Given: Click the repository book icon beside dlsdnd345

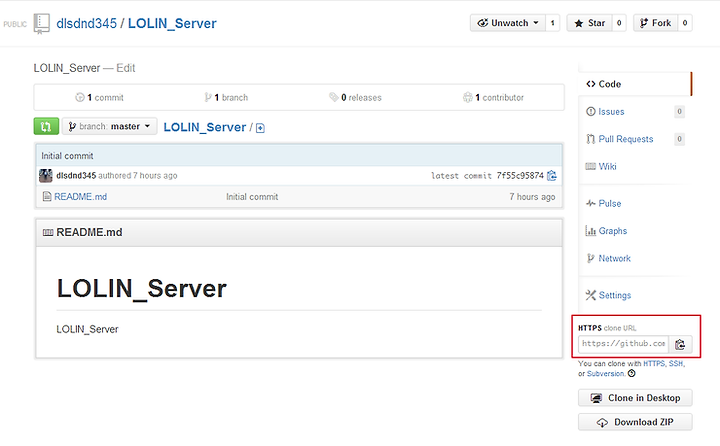Looking at the screenshot, I should tap(41, 23).
